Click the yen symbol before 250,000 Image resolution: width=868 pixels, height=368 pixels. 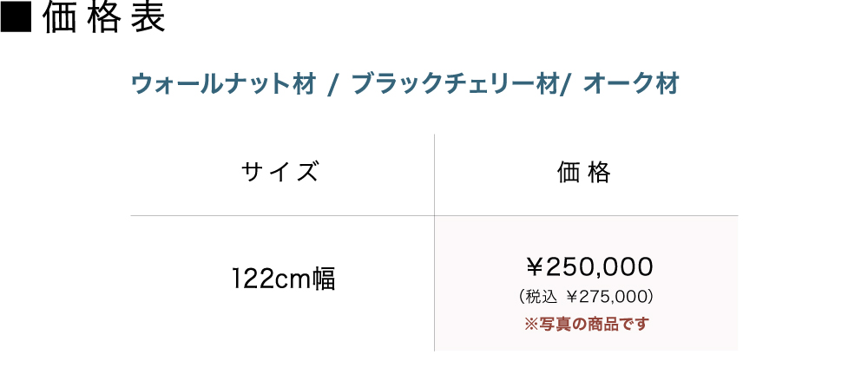pos(535,265)
